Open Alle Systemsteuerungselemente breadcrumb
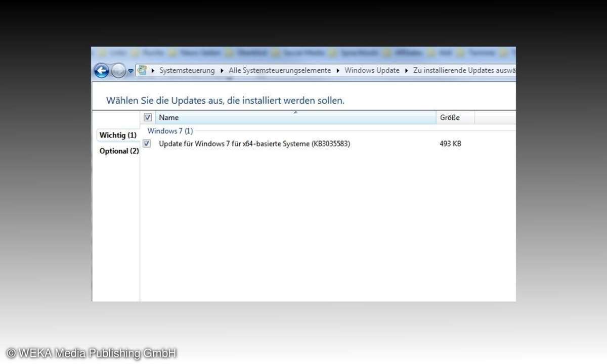This screenshot has height=364, width=607. (x=280, y=70)
